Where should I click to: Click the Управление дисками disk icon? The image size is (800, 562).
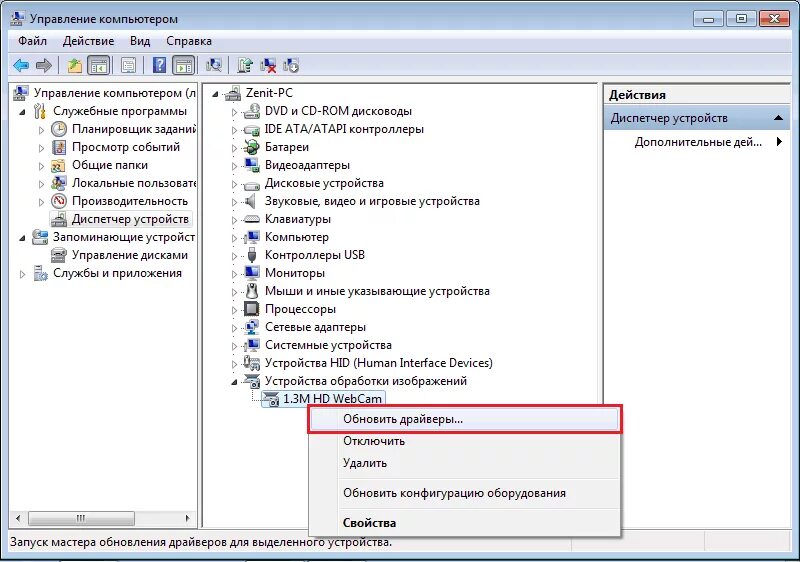coord(59,254)
